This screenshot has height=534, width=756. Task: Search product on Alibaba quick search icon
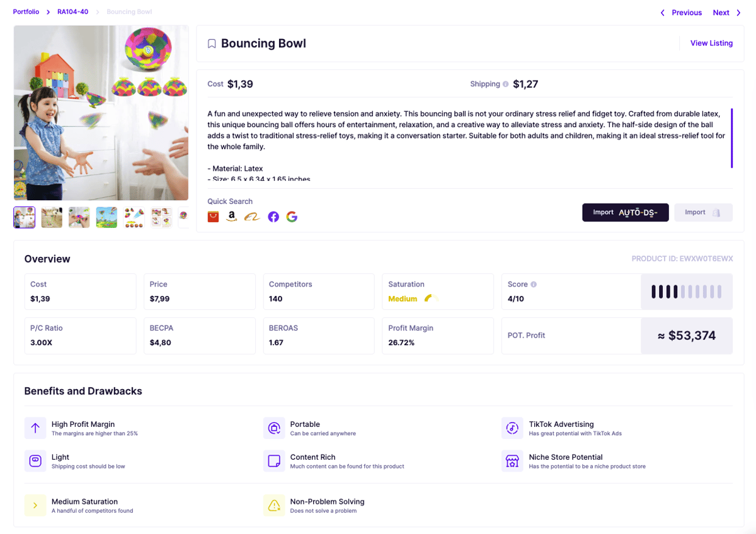point(252,217)
